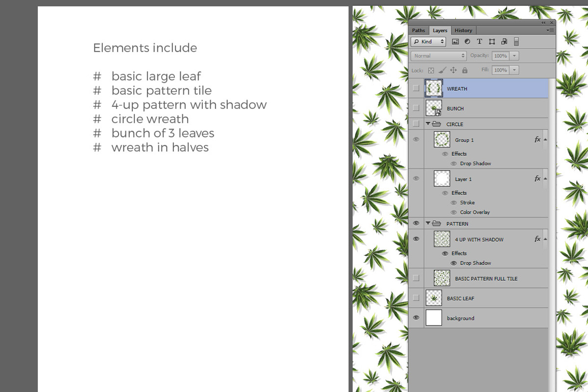Hide the 4 UP WITH SHADOW layer eye

pos(416,239)
